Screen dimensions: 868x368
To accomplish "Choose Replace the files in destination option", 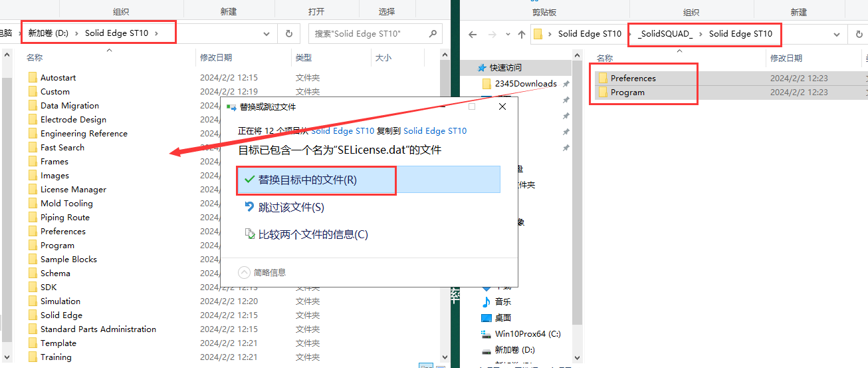I will pyautogui.click(x=368, y=180).
